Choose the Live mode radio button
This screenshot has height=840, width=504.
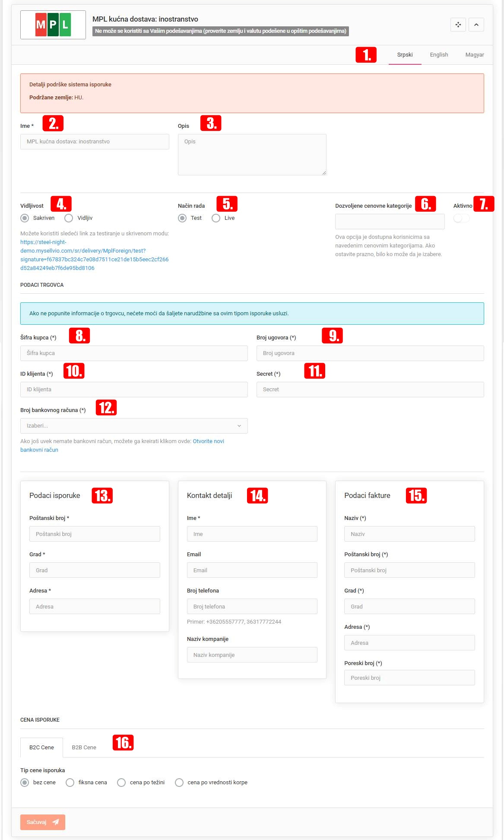pyautogui.click(x=216, y=218)
